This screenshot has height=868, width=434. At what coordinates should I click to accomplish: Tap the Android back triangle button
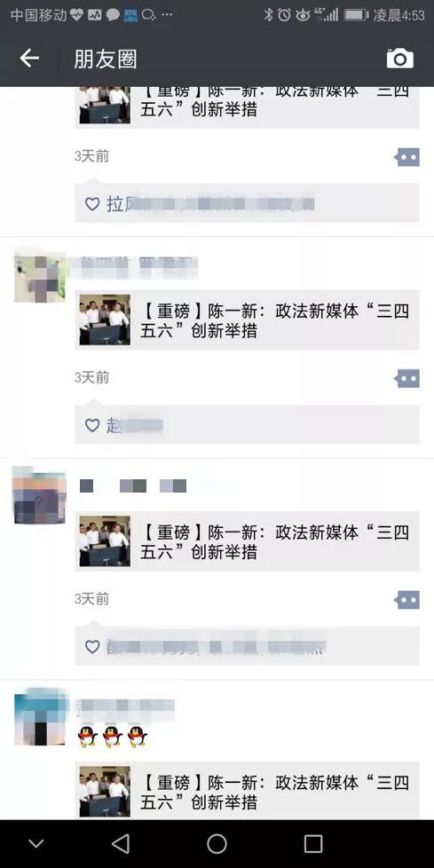[x=121, y=844]
